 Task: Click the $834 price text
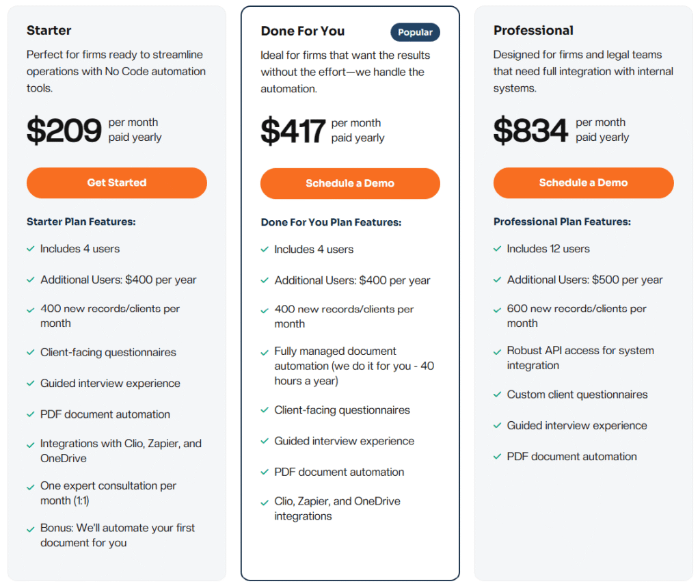pos(531,130)
